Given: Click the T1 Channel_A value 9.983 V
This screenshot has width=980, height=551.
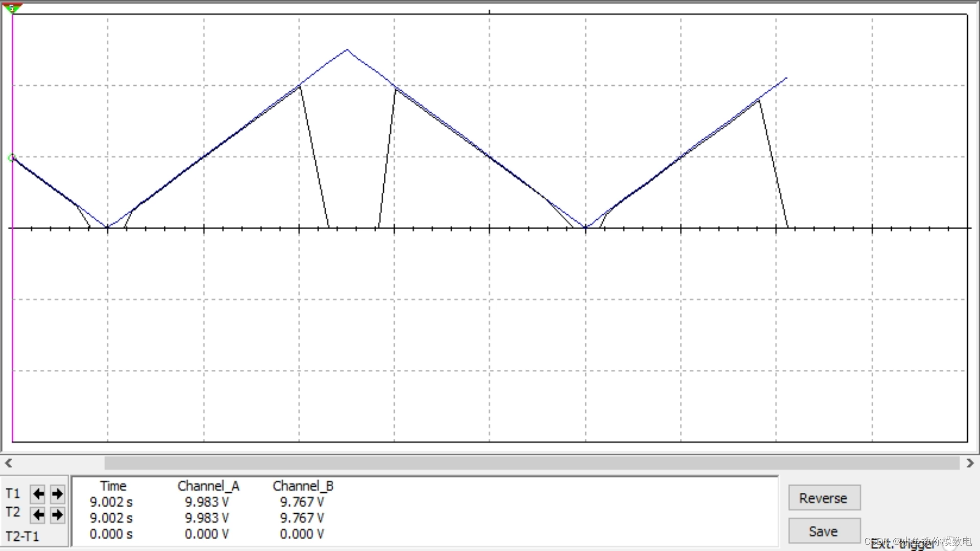Looking at the screenshot, I should [207, 502].
